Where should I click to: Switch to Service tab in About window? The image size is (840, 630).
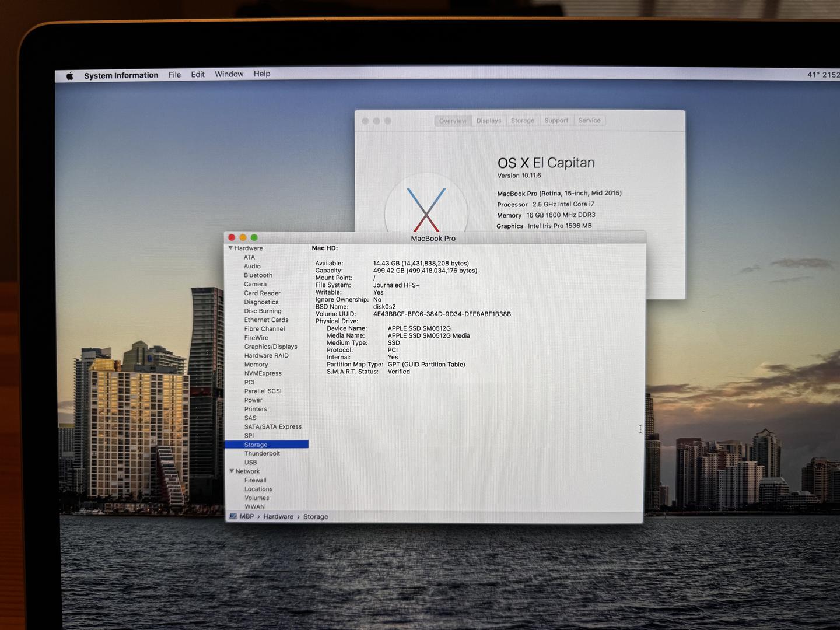click(x=590, y=120)
